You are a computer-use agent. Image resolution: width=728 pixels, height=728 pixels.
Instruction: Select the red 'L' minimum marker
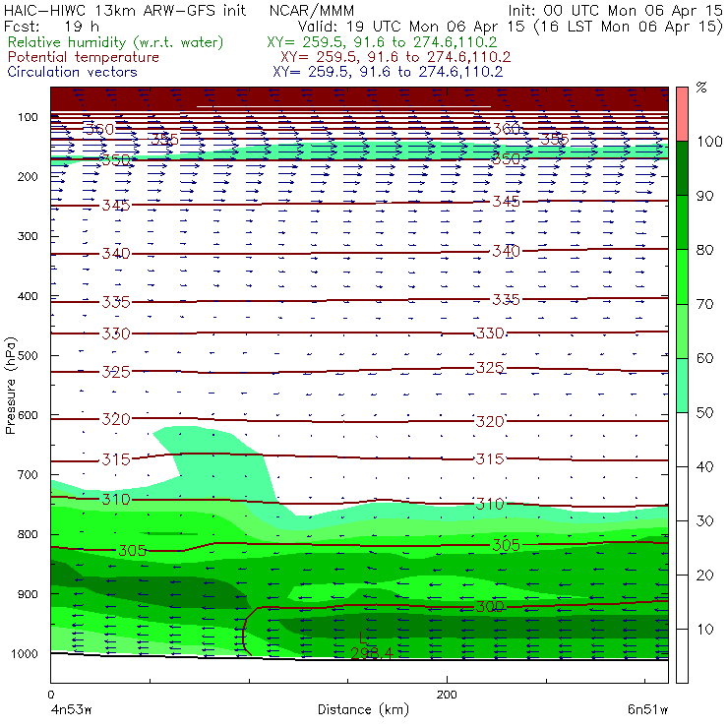(364, 637)
